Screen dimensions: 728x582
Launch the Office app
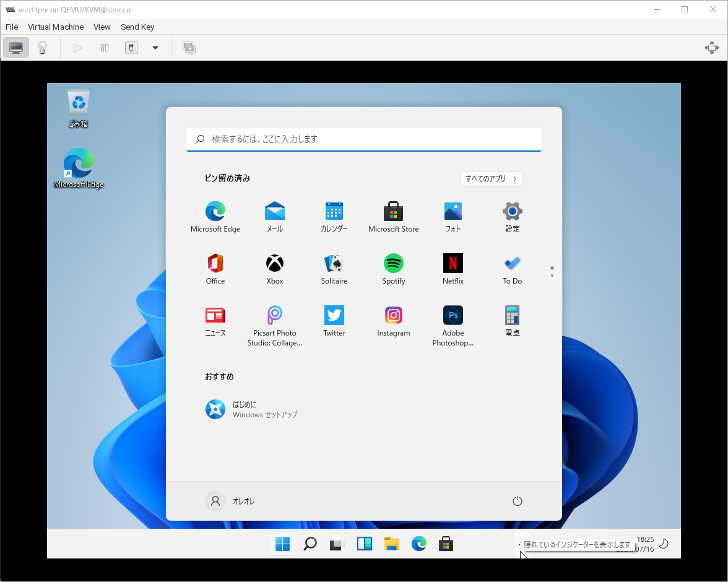[x=215, y=269]
